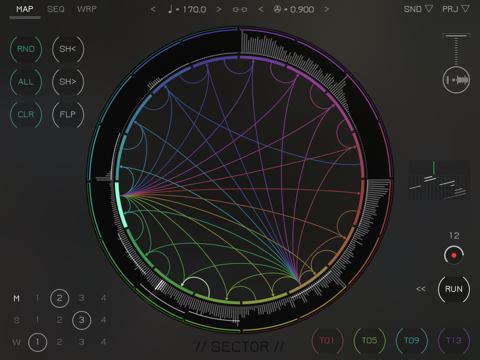Select W pattern slot 4
The height and width of the screenshot is (360, 480).
pos(103,342)
